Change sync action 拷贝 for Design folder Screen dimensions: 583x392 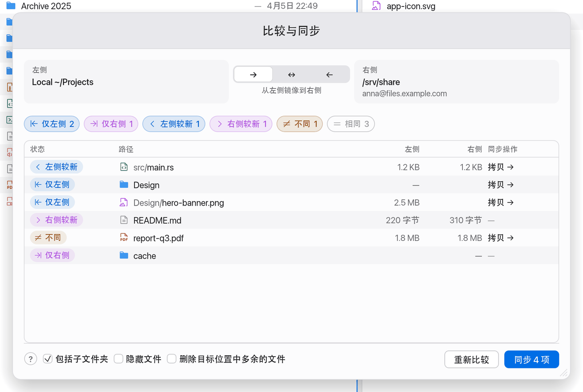click(501, 185)
